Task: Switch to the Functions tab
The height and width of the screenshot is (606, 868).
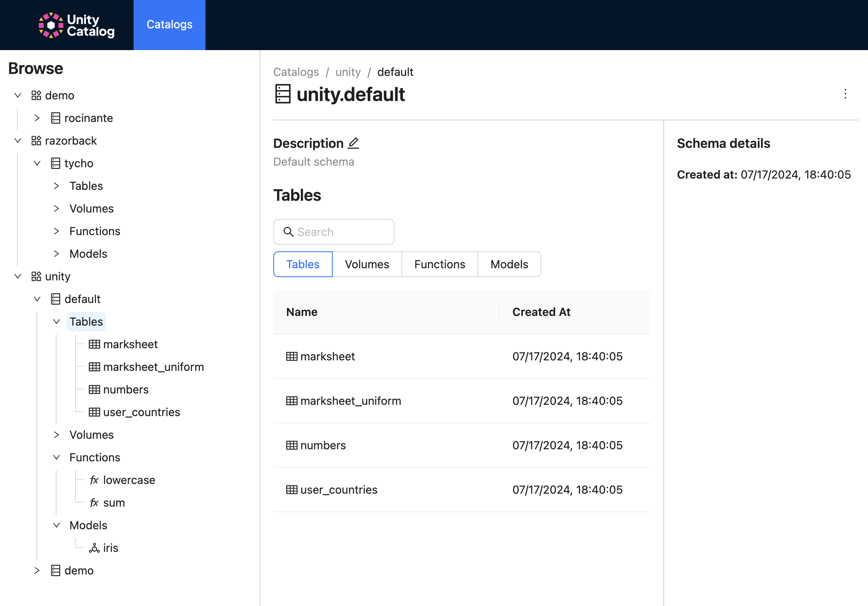Action: tap(439, 264)
